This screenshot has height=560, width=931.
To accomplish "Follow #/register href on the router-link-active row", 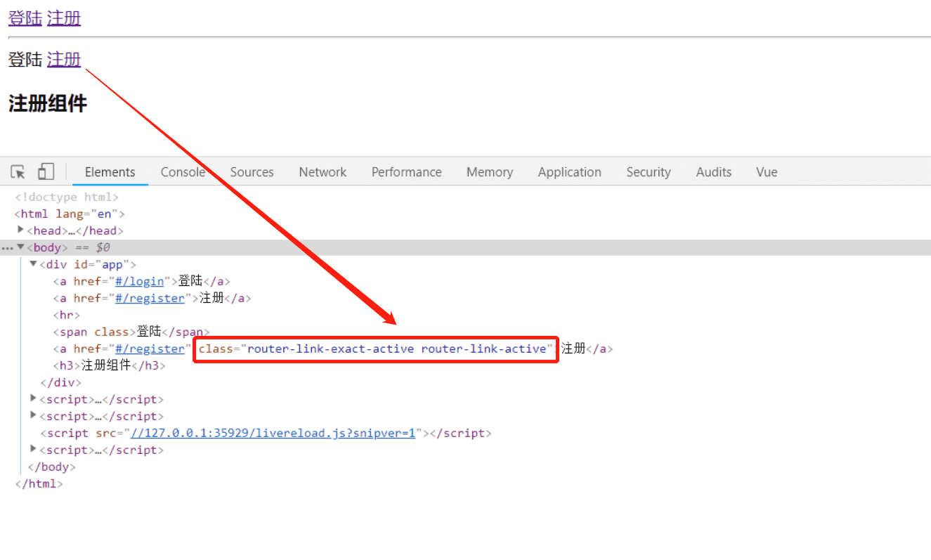I will (x=150, y=349).
